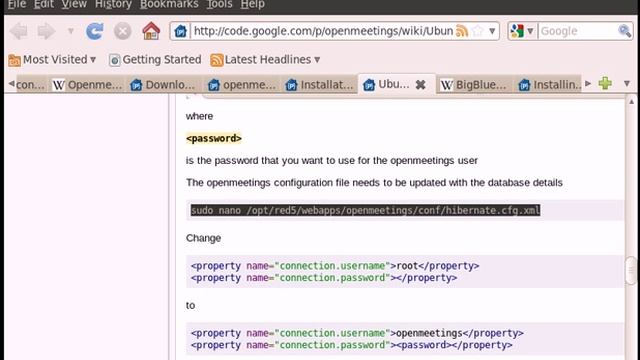Stop loading the page
Viewport: 640px width, 360px height.
pyautogui.click(x=122, y=31)
